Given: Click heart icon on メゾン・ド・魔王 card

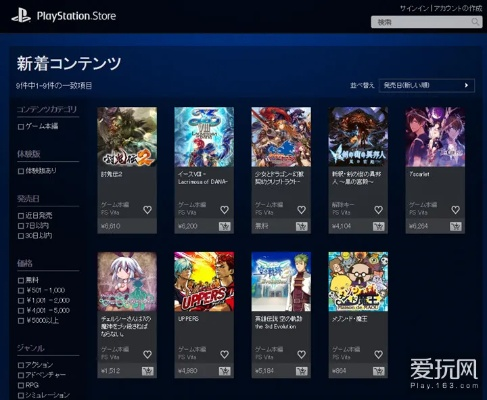Looking at the screenshot, I should (x=378, y=354).
